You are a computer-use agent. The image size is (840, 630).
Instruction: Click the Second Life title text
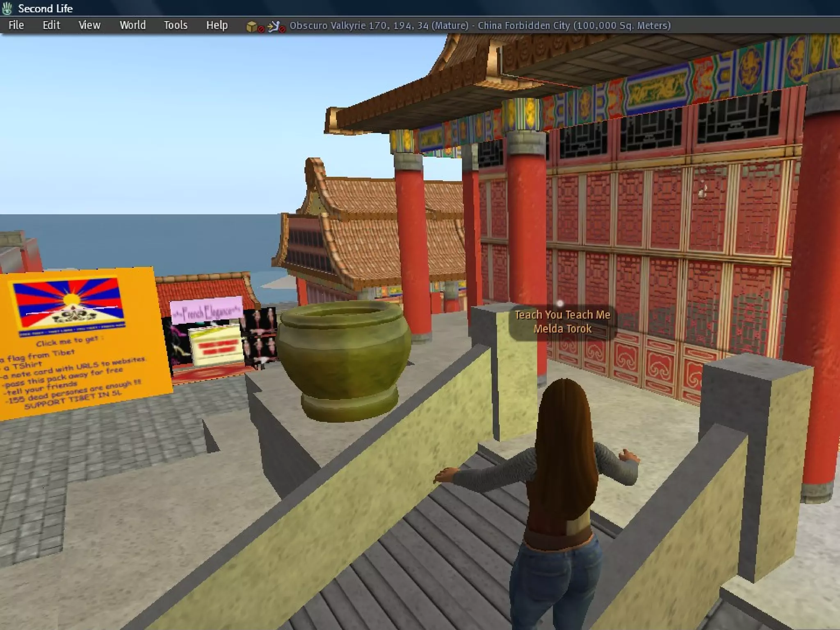(x=45, y=8)
